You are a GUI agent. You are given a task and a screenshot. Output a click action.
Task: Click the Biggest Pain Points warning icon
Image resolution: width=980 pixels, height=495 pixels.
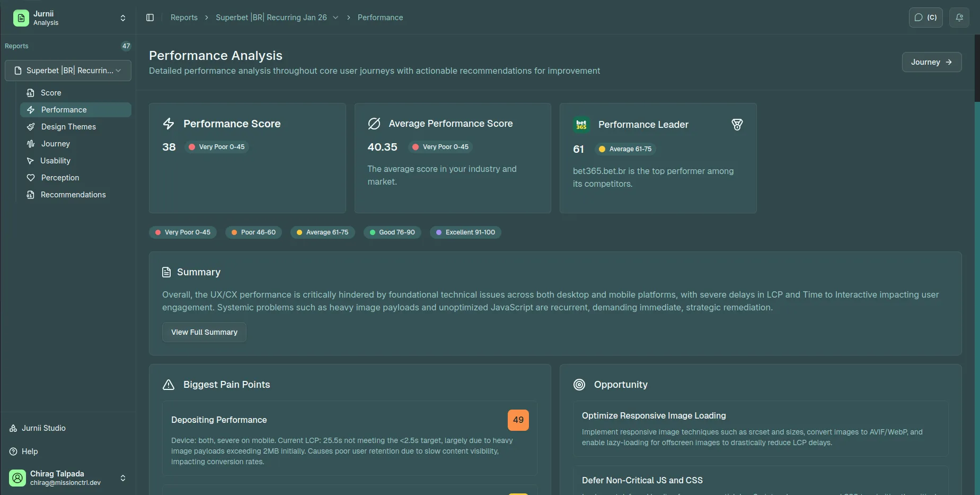coord(169,385)
